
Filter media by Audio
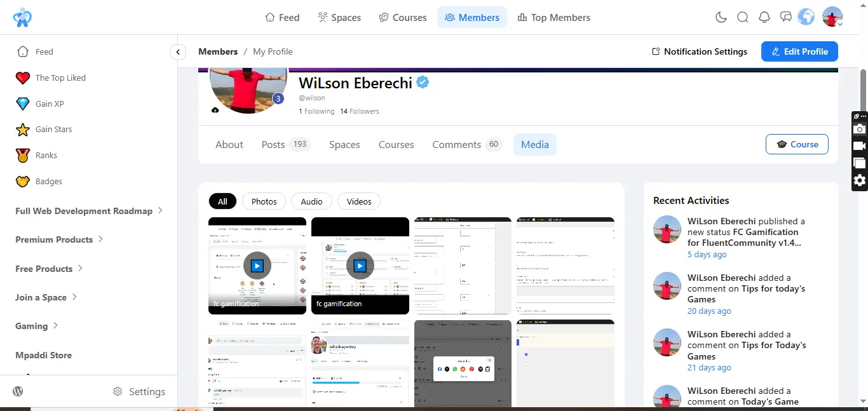click(x=311, y=201)
